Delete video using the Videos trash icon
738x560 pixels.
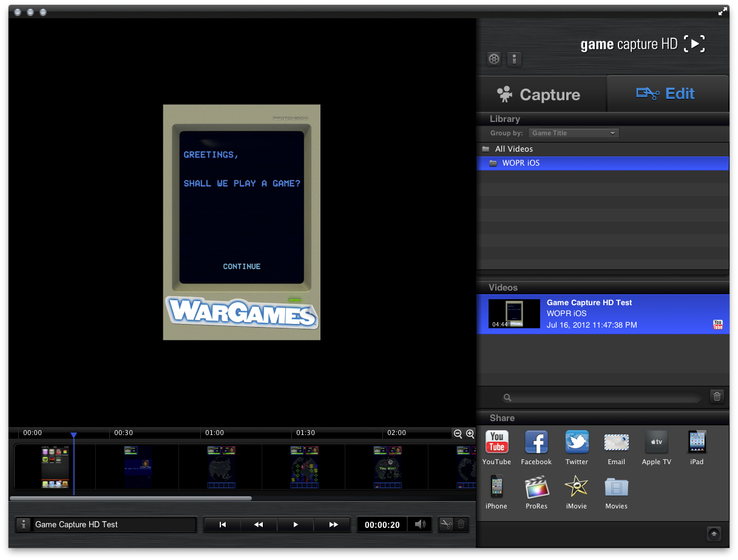coord(717,397)
